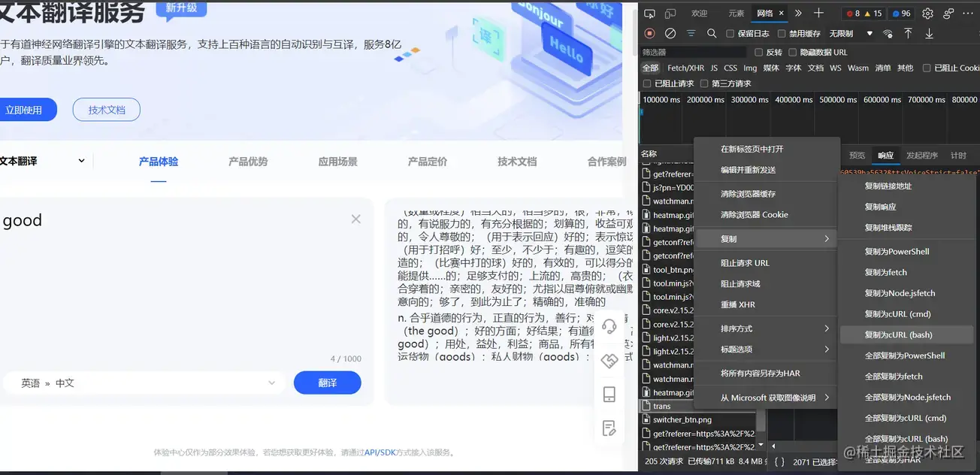Click the pretty-print { } icon

pyautogui.click(x=779, y=462)
